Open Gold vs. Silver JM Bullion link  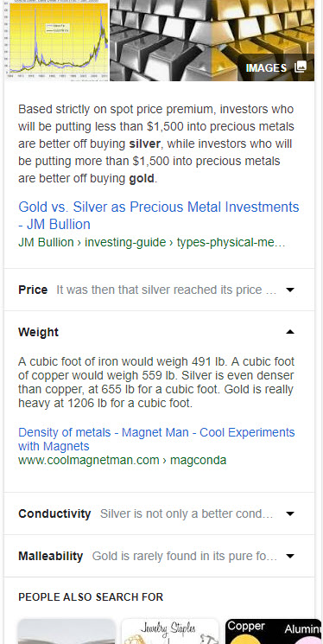point(158,215)
